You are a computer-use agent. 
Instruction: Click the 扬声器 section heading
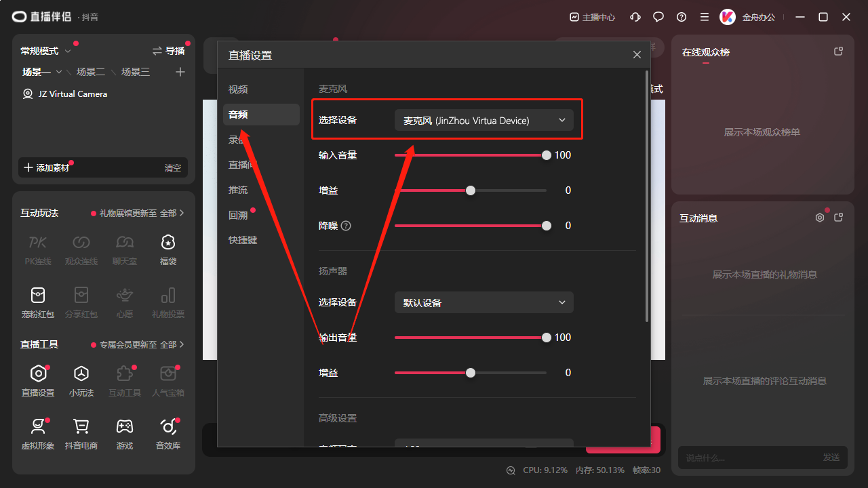pos(333,270)
